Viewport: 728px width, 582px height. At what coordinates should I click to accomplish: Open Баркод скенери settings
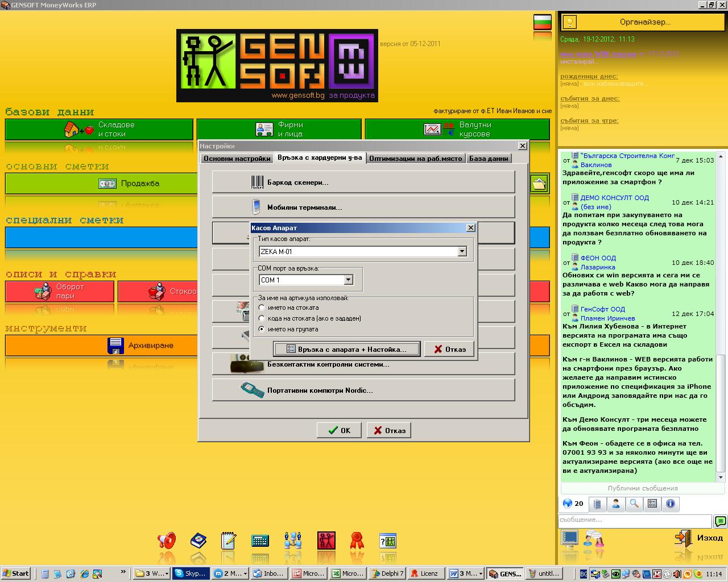(363, 182)
